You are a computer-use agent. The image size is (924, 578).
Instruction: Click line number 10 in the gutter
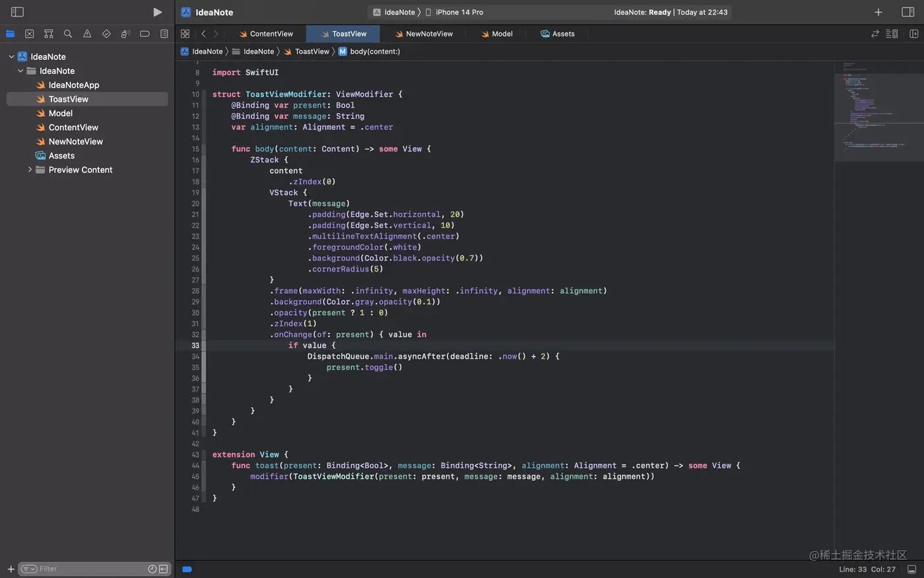pyautogui.click(x=195, y=94)
